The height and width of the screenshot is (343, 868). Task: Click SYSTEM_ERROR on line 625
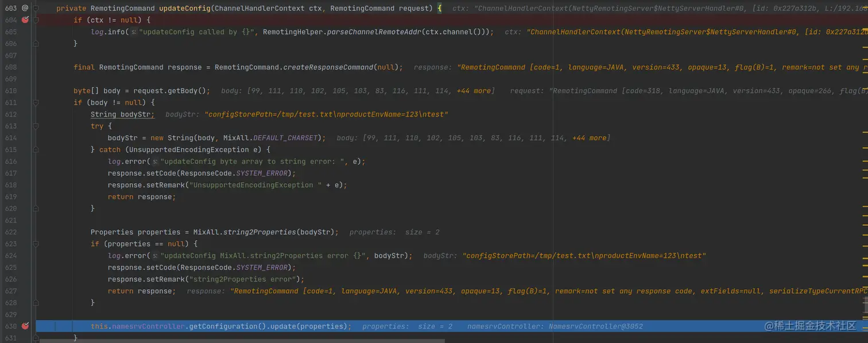click(261, 268)
